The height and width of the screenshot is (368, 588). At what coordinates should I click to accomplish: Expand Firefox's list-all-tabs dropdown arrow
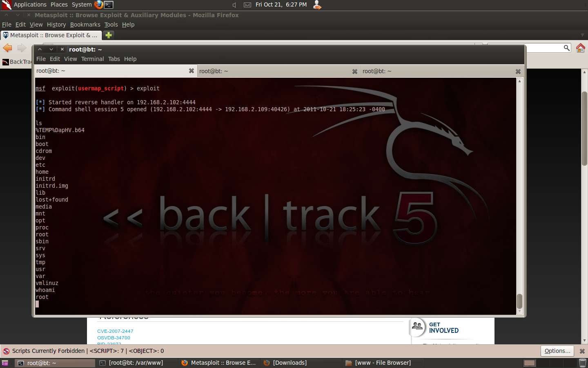(x=582, y=35)
